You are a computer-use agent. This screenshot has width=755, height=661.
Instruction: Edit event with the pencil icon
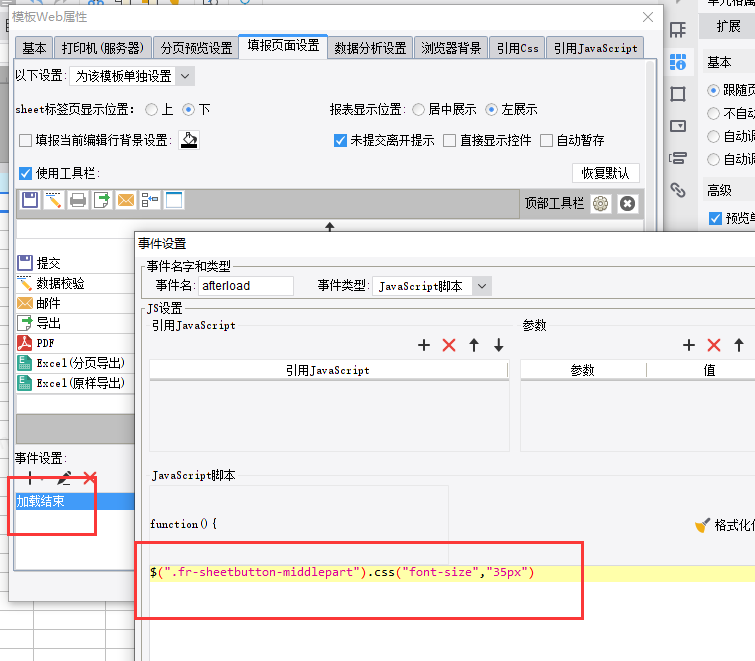(64, 478)
